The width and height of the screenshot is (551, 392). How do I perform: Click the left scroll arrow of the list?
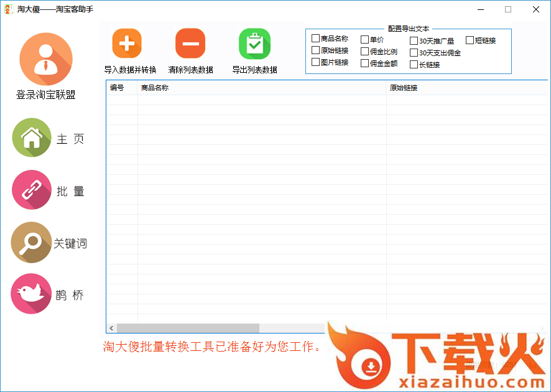tap(111, 328)
